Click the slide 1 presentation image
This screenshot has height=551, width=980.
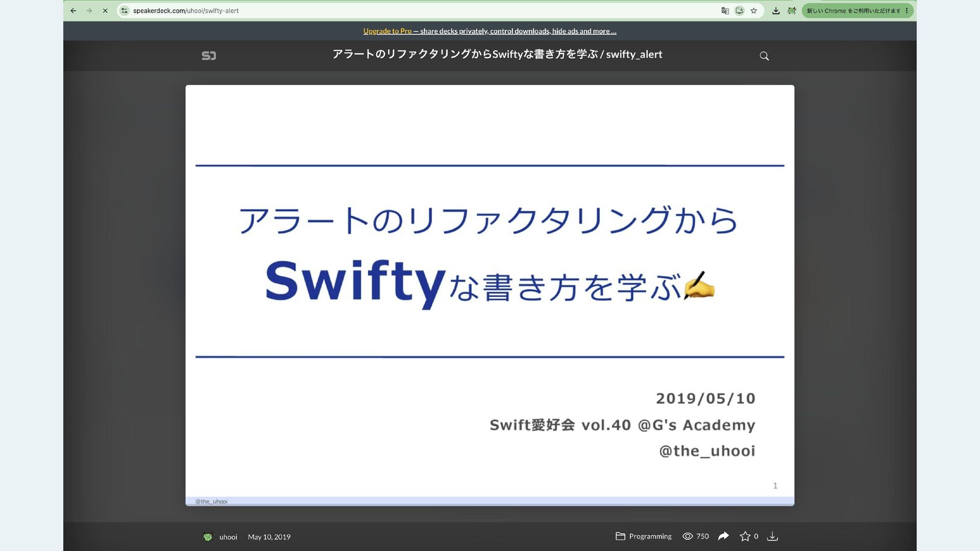click(490, 295)
